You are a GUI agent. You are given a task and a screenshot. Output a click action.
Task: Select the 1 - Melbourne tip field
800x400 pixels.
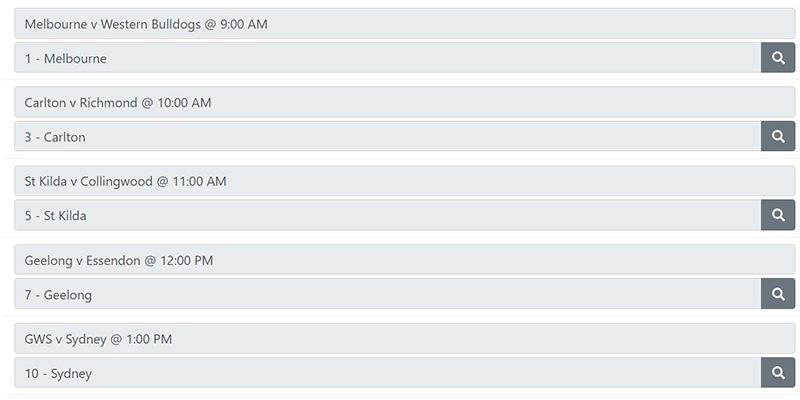point(388,58)
